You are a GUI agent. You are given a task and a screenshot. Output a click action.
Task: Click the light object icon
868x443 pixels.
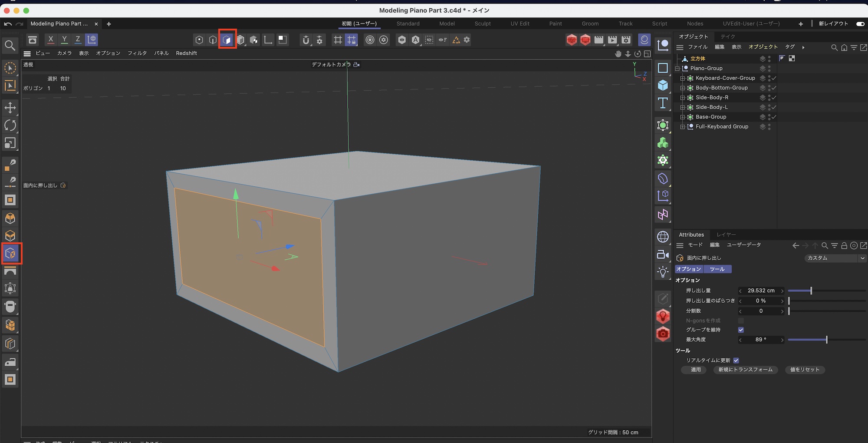coord(663,272)
